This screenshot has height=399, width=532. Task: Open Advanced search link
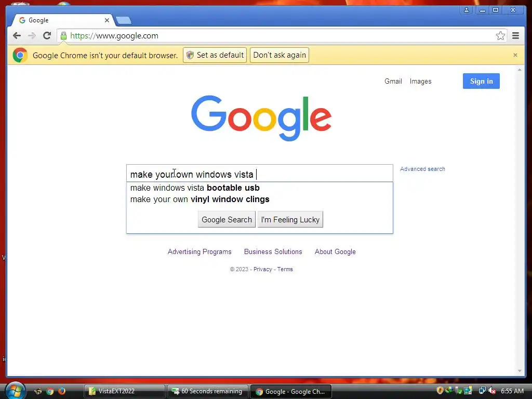(x=422, y=169)
